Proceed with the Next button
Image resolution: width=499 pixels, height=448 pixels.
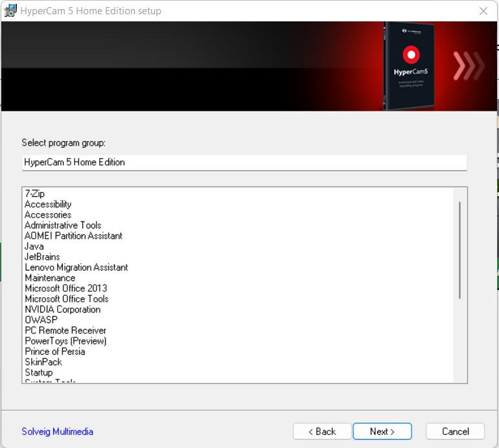click(x=382, y=431)
